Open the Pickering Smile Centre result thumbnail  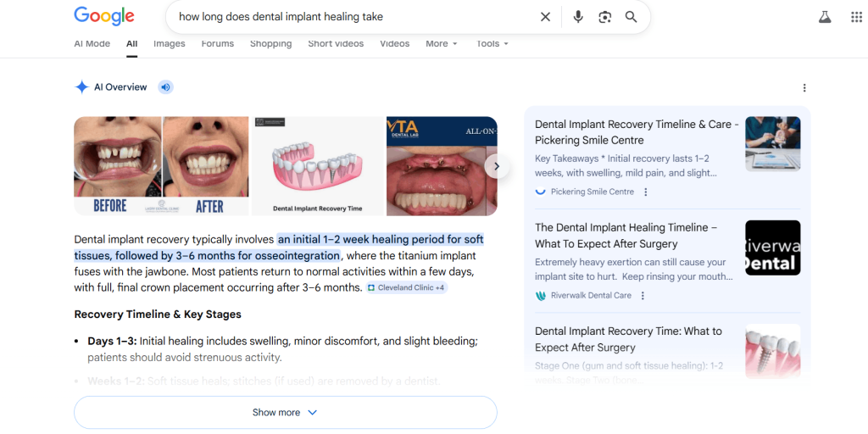pyautogui.click(x=773, y=144)
